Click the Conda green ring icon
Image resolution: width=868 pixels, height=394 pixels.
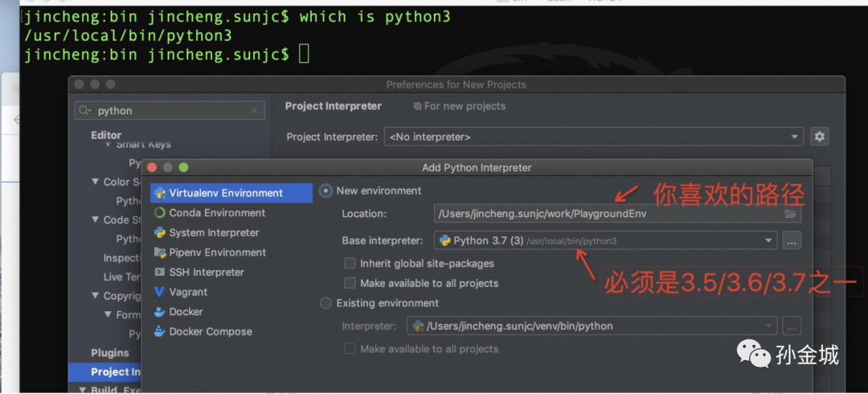click(x=160, y=213)
